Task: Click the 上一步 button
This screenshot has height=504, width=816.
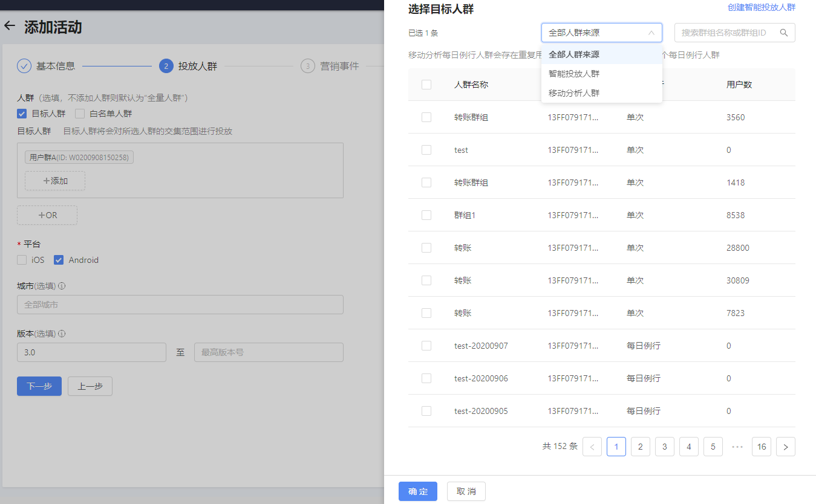Action: pyautogui.click(x=90, y=386)
